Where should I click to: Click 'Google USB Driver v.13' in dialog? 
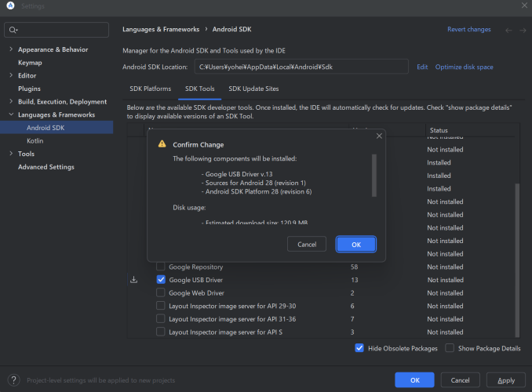click(x=239, y=174)
